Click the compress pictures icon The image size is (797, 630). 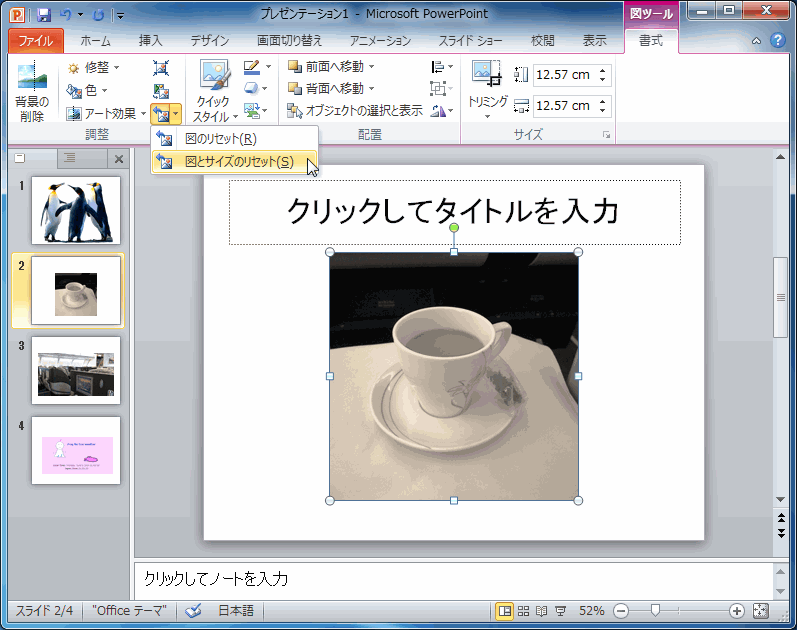tap(161, 67)
